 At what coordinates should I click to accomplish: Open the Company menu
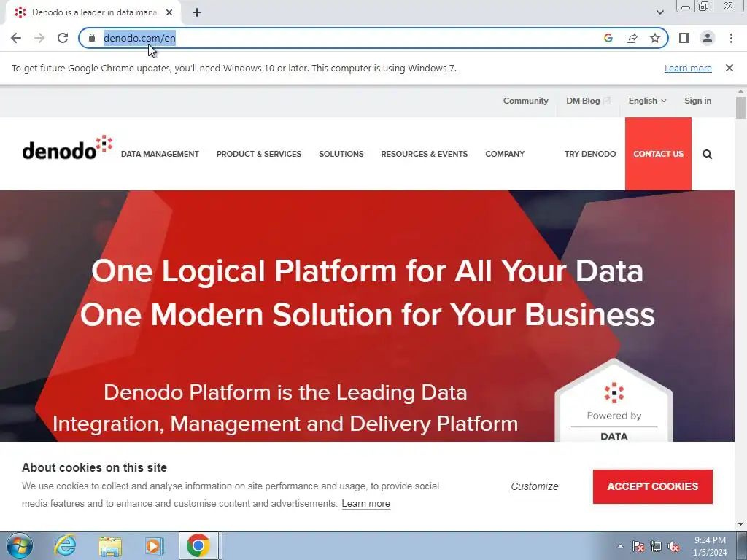[x=505, y=154]
